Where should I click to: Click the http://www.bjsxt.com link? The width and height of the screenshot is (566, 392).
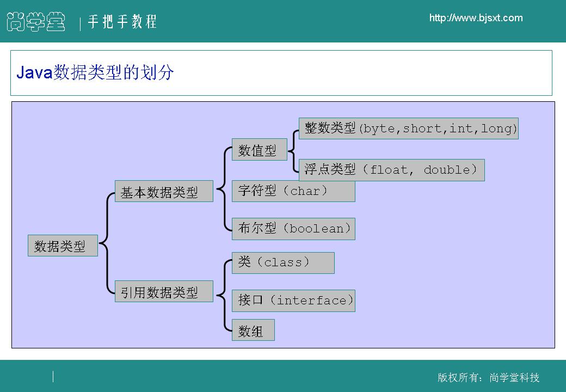(476, 18)
